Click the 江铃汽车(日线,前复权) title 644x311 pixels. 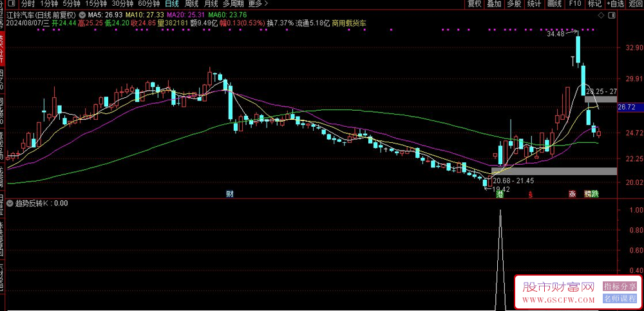(x=42, y=14)
